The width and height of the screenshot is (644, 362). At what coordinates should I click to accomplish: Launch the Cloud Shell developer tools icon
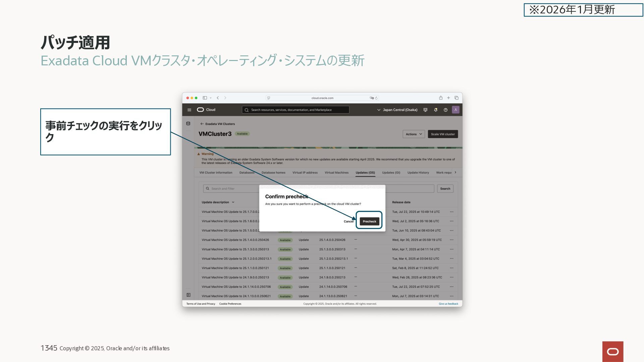425,110
